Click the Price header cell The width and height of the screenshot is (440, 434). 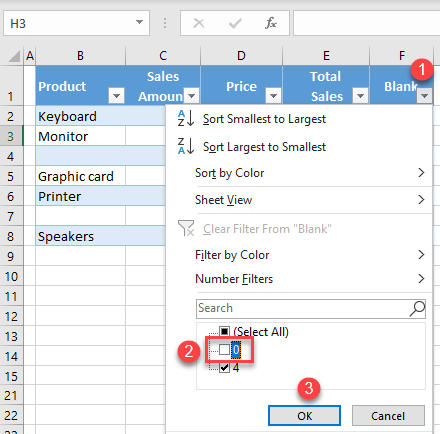(x=241, y=85)
